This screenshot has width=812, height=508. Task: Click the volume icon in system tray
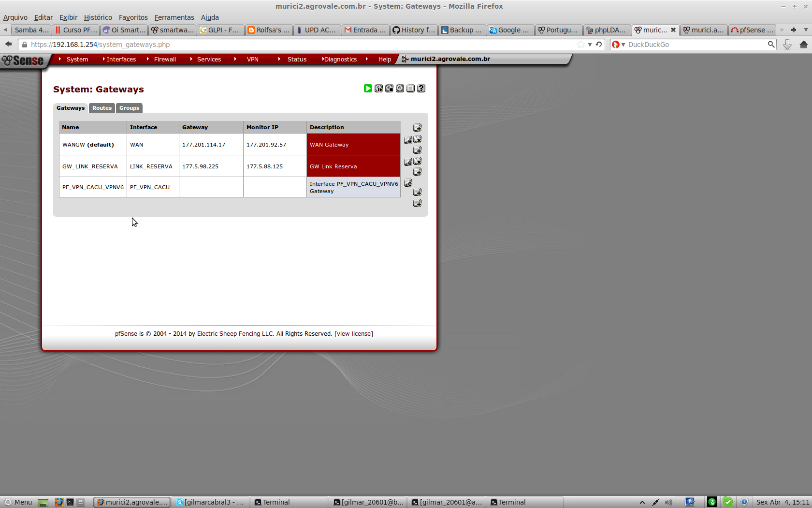pos(668,502)
